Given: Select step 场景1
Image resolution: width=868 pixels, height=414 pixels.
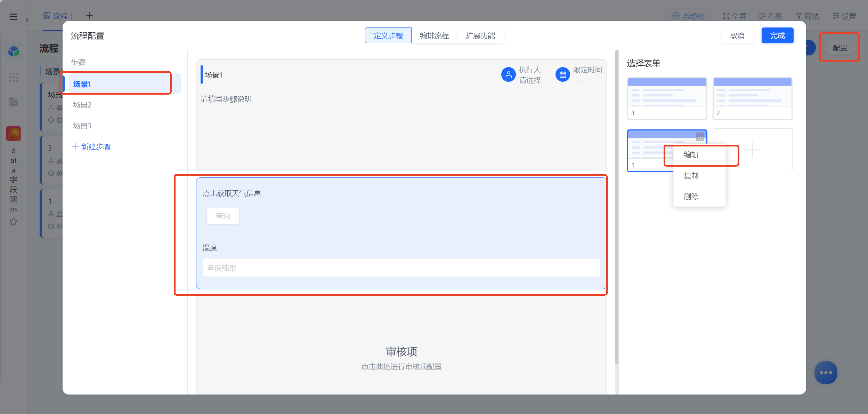Looking at the screenshot, I should tap(124, 84).
